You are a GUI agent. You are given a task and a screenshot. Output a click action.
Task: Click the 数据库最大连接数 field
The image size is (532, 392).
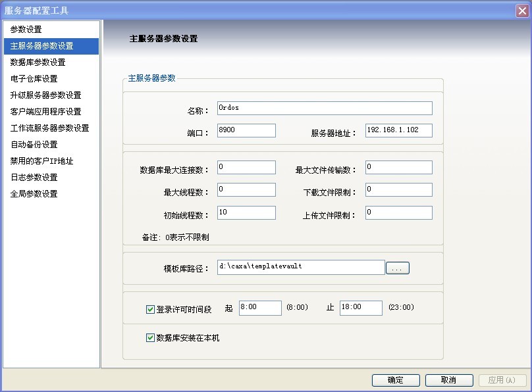tap(246, 167)
